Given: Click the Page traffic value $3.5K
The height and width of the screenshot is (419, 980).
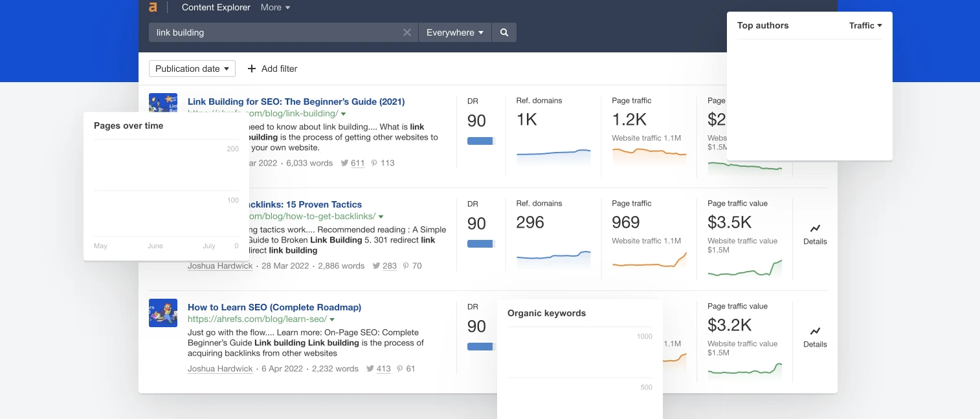Looking at the screenshot, I should click(x=729, y=222).
